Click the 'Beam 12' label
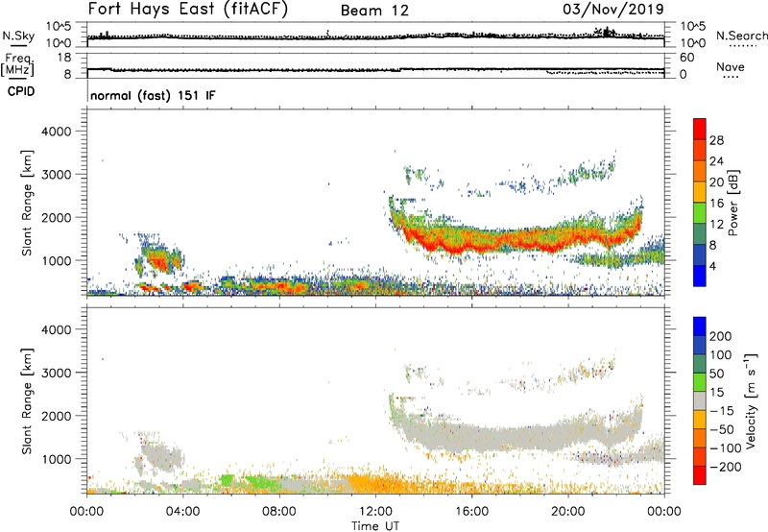The width and height of the screenshot is (768, 532). point(374,11)
